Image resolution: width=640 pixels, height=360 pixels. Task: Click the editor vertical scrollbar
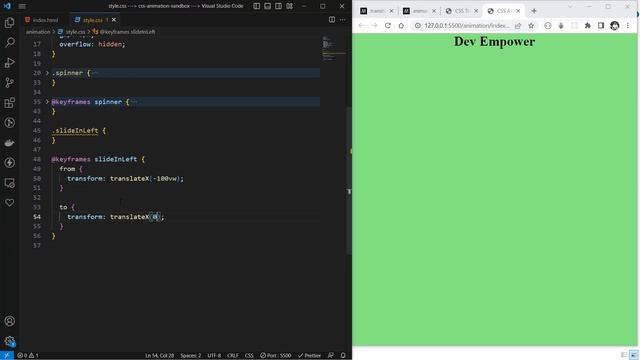coord(349,180)
